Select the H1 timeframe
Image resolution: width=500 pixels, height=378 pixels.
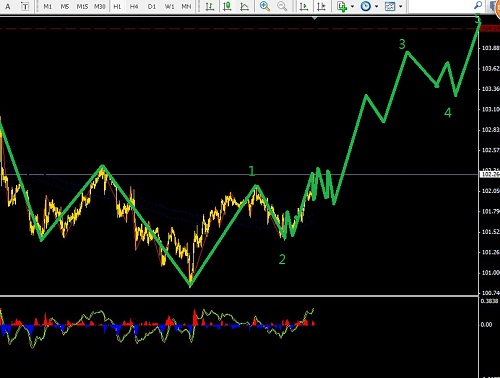[x=117, y=6]
